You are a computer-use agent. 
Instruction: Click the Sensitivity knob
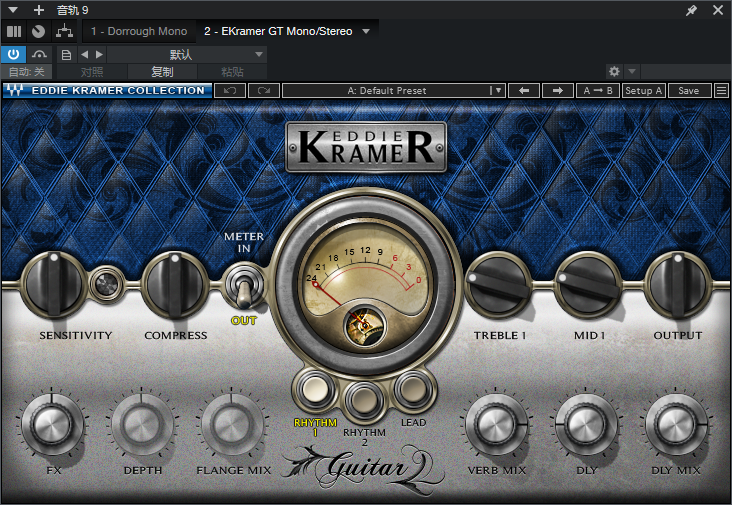coord(54,284)
